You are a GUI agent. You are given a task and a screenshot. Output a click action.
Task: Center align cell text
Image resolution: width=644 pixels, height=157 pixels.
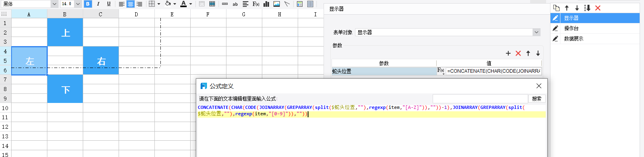point(131,4)
